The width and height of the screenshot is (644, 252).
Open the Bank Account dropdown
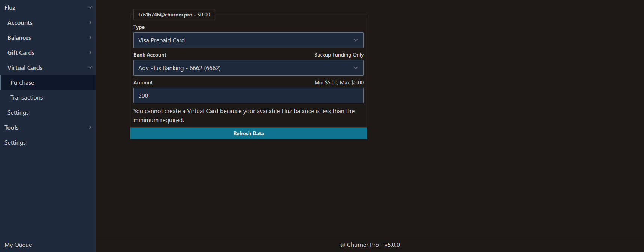click(x=248, y=68)
